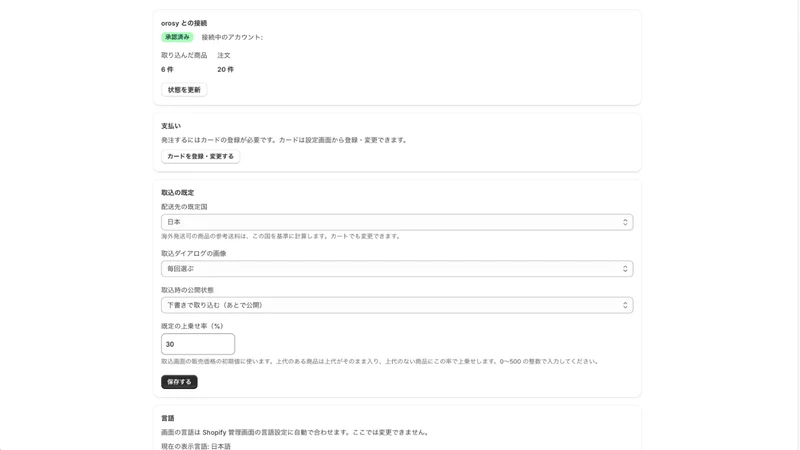Click the overseas shipping help text under 日本 dropdown
This screenshot has height=450, width=800.
282,236
